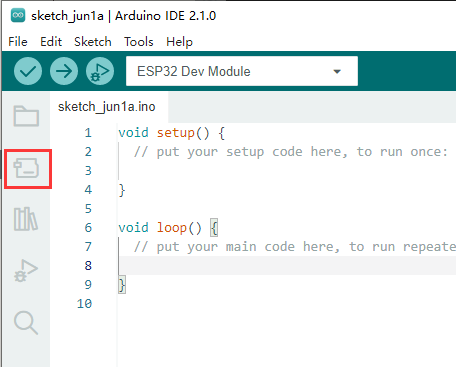The width and height of the screenshot is (456, 367).
Task: Click the closing brace on line 9
Action: pos(122,285)
